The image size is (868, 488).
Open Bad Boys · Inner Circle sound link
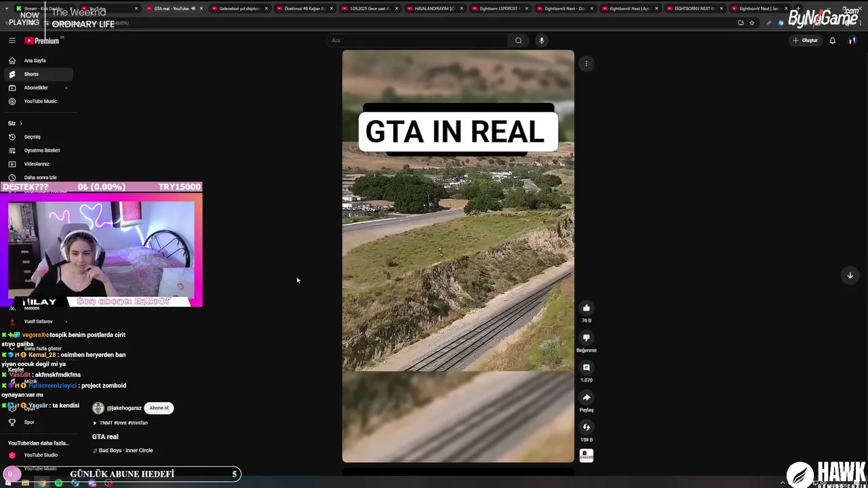125,451
